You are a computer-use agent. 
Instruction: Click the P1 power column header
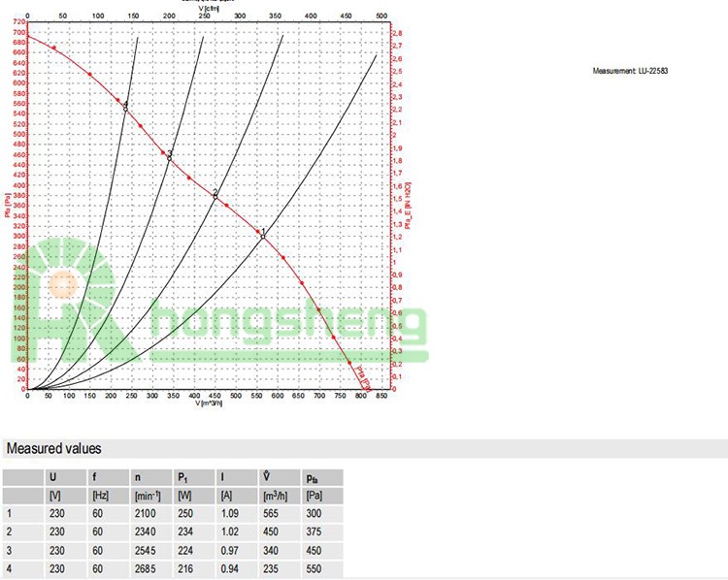click(x=182, y=477)
